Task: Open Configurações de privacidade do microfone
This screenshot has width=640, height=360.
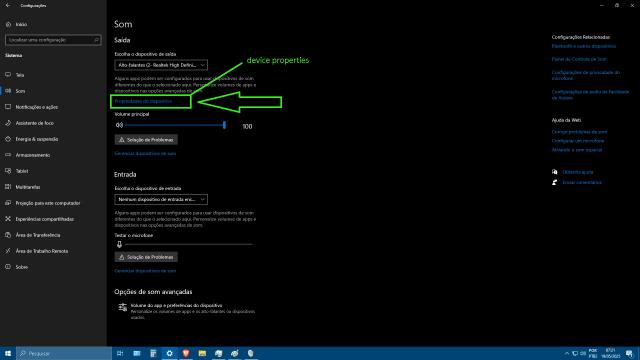Action: 586,75
